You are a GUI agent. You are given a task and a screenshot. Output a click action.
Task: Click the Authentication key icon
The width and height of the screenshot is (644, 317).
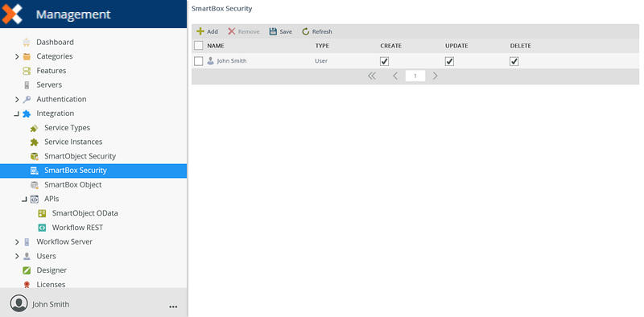coord(27,100)
